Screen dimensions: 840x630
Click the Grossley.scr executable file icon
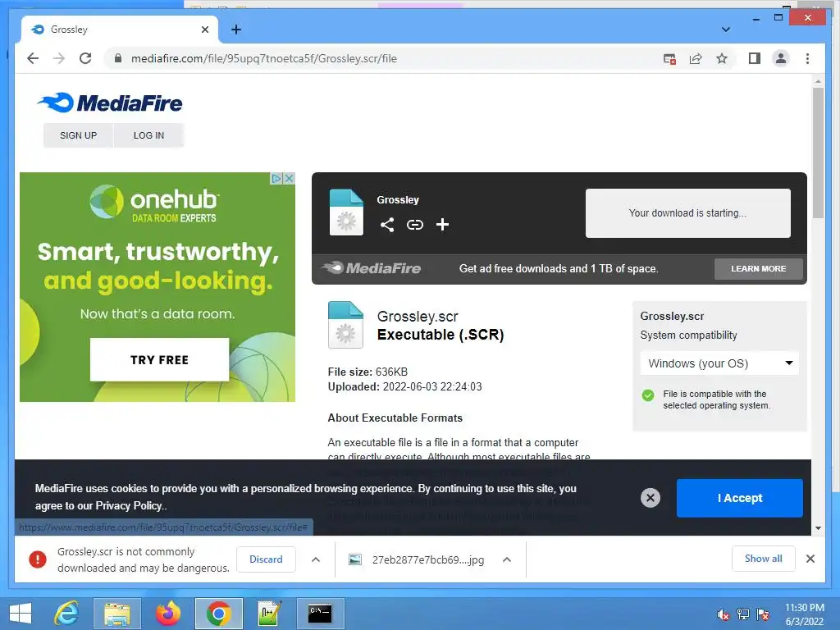pos(345,325)
